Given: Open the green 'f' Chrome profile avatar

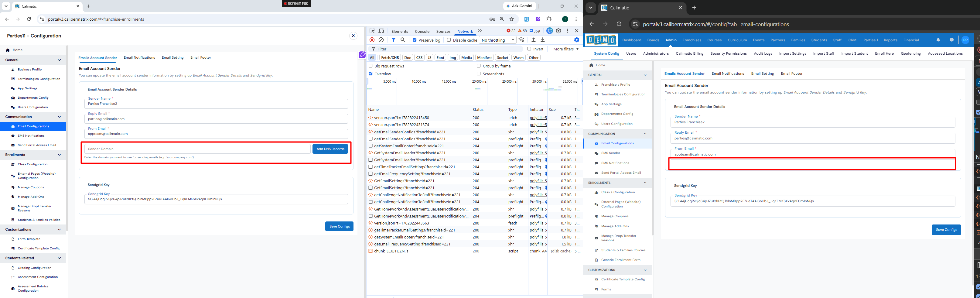Looking at the screenshot, I should [x=565, y=19].
